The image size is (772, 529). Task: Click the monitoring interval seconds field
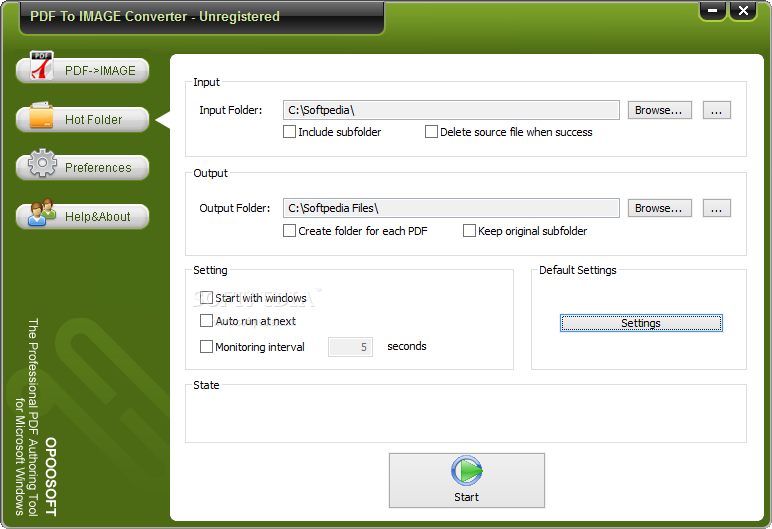click(x=350, y=347)
